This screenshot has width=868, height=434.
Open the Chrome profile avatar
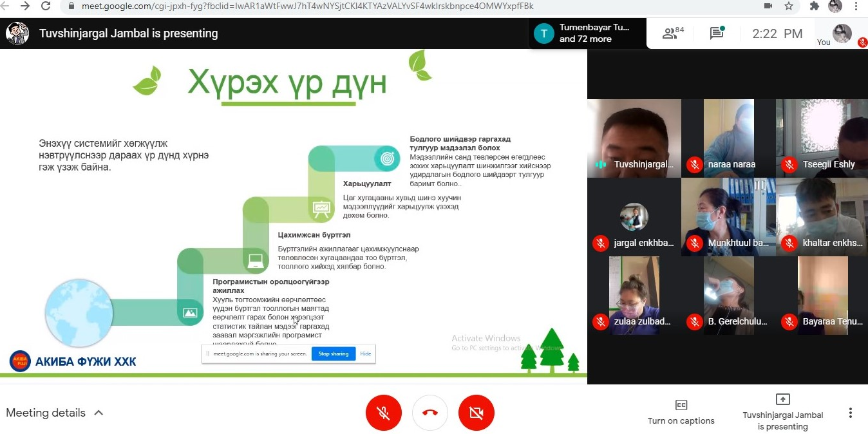835,6
